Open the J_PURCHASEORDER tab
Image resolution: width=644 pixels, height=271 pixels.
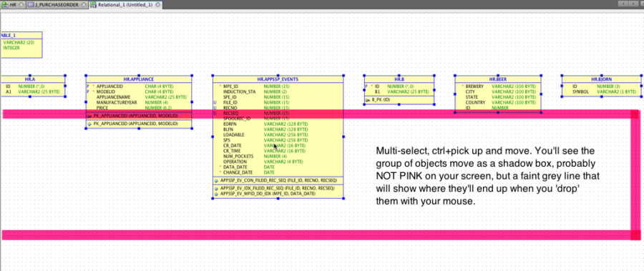coord(57,4)
